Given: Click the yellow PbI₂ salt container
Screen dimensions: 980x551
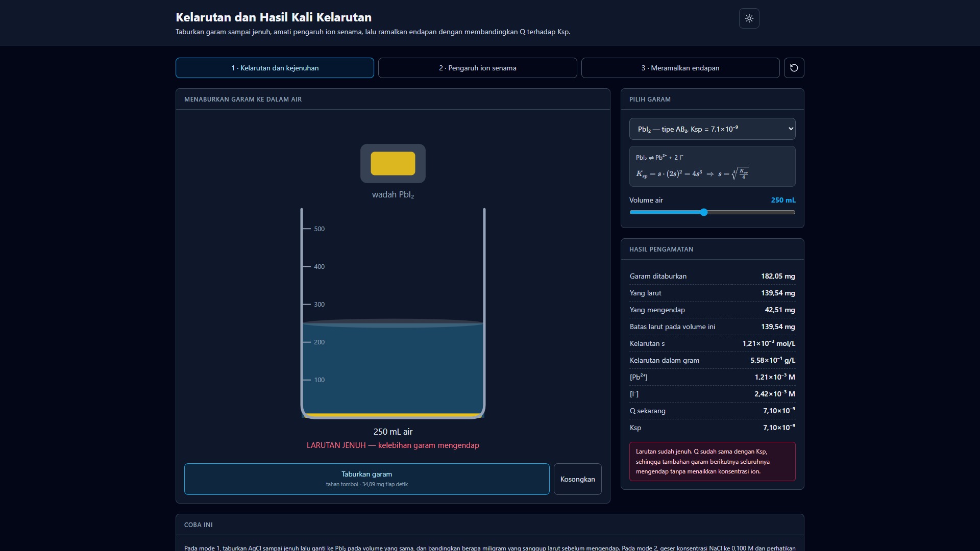Looking at the screenshot, I should pos(393,163).
